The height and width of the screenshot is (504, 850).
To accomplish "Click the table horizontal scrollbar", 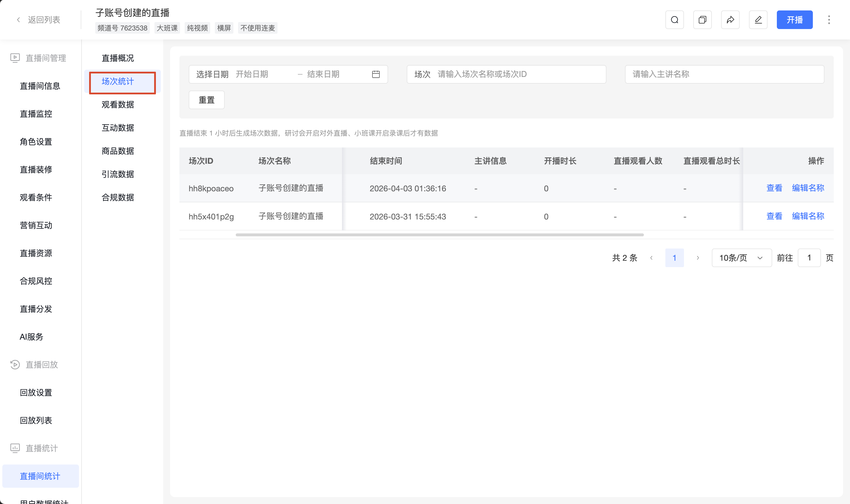I will 440,235.
